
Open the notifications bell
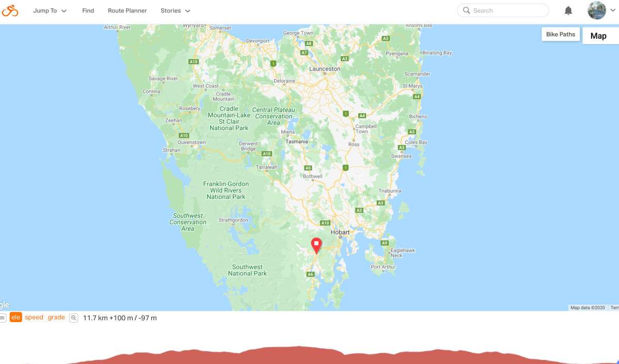pos(568,11)
